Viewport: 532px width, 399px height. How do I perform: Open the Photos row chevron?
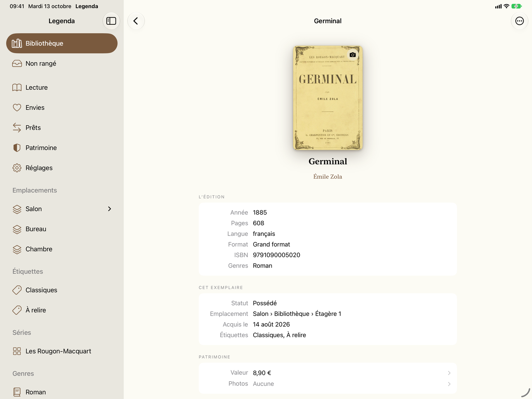click(449, 384)
